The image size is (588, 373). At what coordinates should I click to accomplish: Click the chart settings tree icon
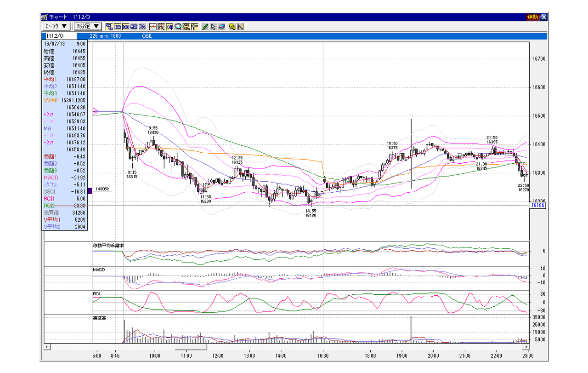109,27
